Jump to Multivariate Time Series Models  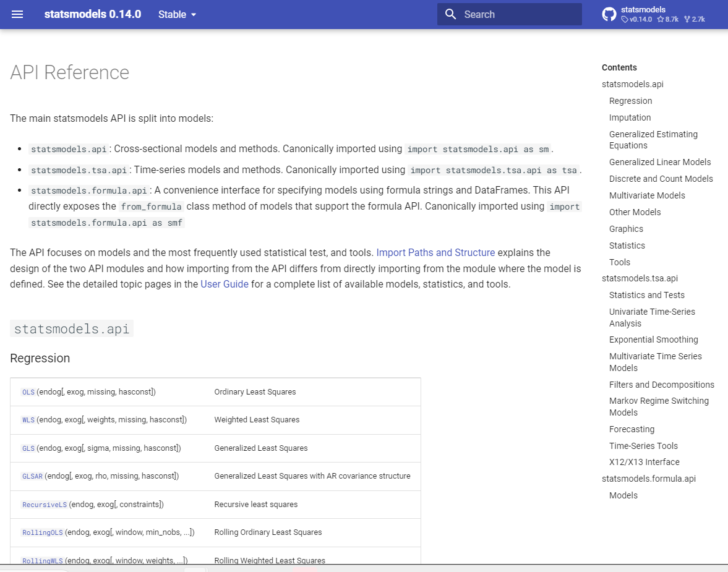(x=655, y=362)
